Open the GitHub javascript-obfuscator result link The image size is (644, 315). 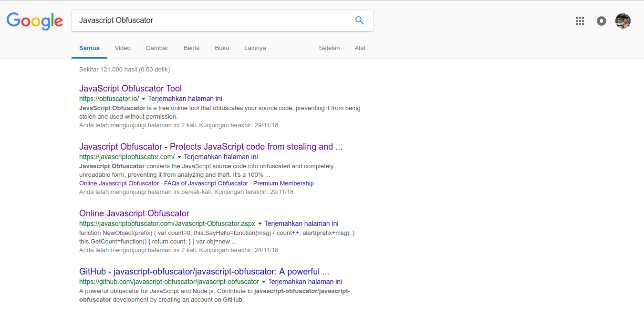pos(204,272)
